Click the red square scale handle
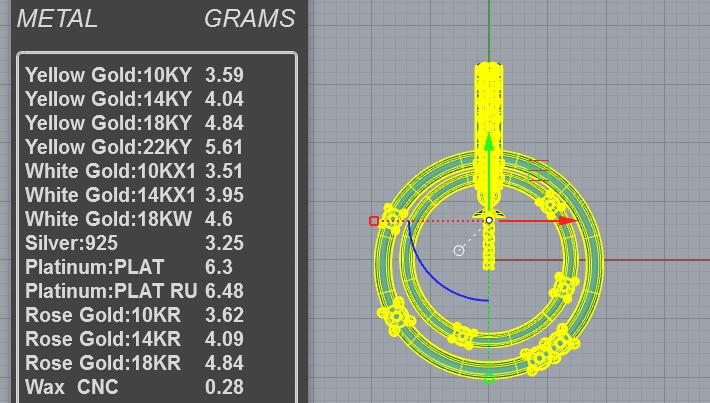 click(374, 221)
